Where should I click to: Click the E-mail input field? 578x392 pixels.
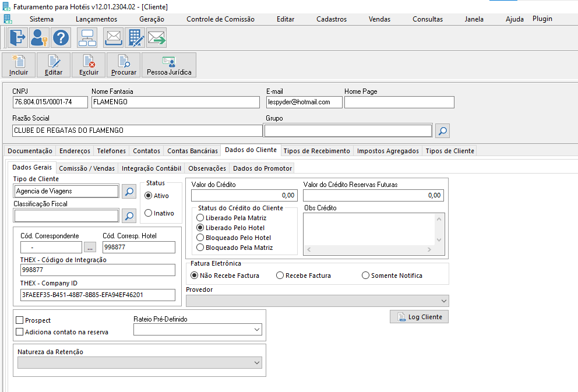tap(304, 102)
